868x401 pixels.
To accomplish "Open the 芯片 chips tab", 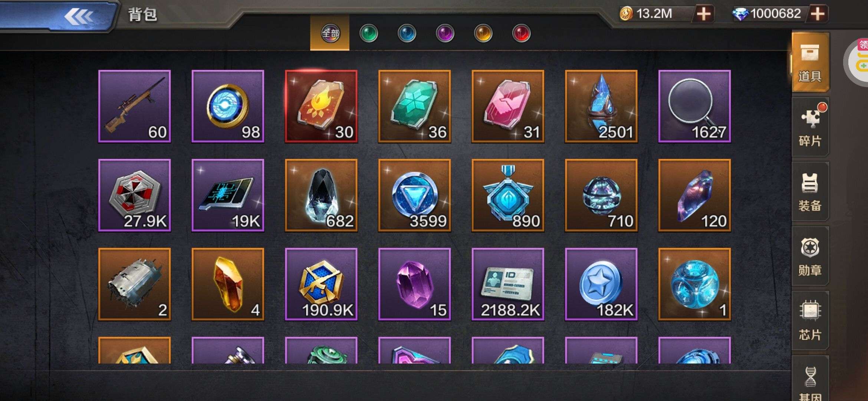I will tap(810, 321).
